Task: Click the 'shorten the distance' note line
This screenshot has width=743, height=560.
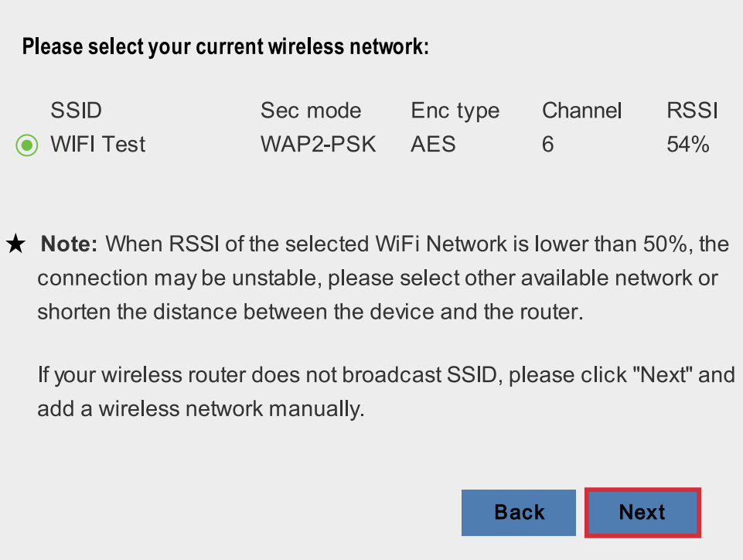Action: pos(310,312)
